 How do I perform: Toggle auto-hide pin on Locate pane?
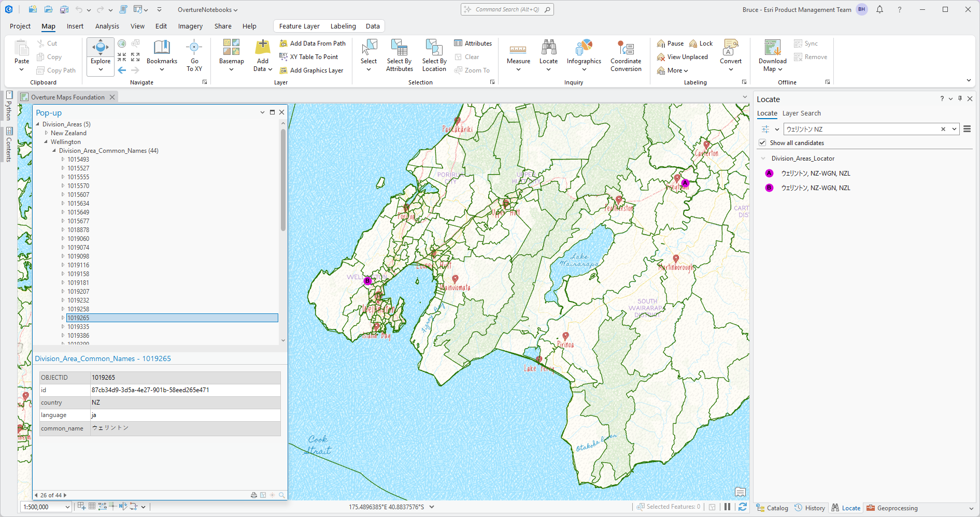coord(960,98)
